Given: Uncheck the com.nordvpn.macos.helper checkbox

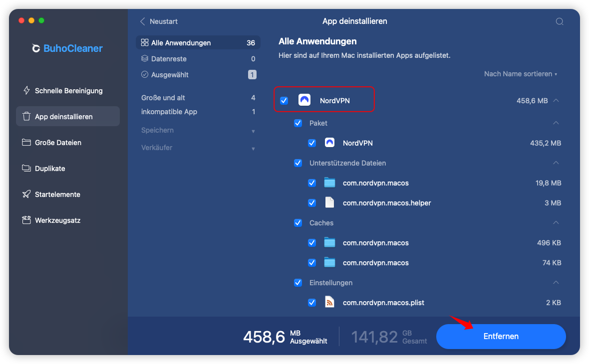Looking at the screenshot, I should tap(312, 202).
